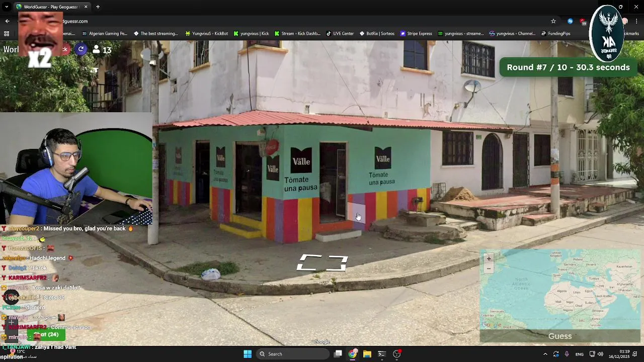Expand the tab search dropdown arrow

7,7
